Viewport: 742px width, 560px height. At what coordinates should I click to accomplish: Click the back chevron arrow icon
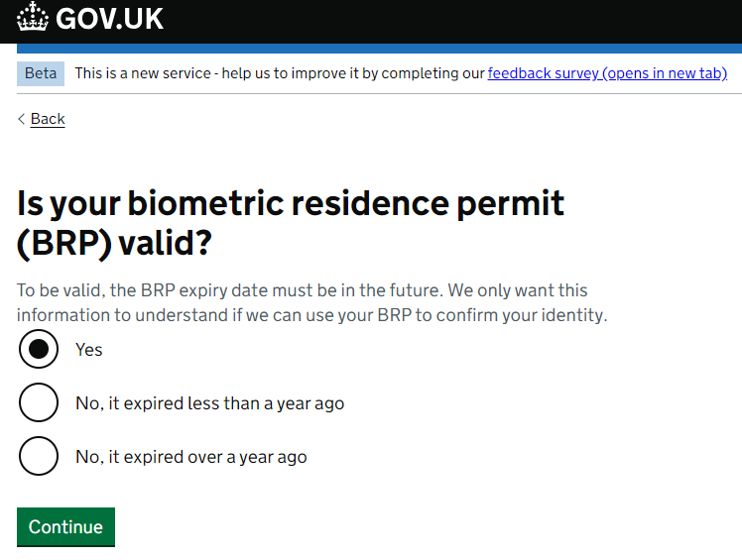pos(21,119)
